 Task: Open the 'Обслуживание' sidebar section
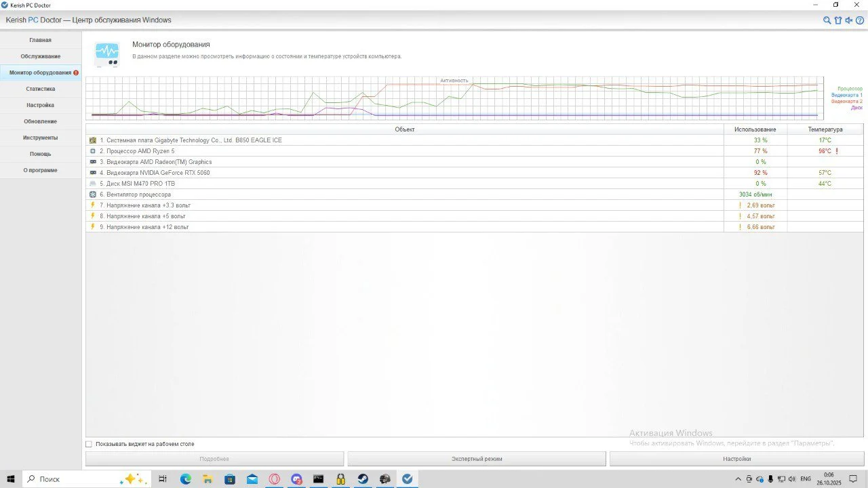[40, 56]
